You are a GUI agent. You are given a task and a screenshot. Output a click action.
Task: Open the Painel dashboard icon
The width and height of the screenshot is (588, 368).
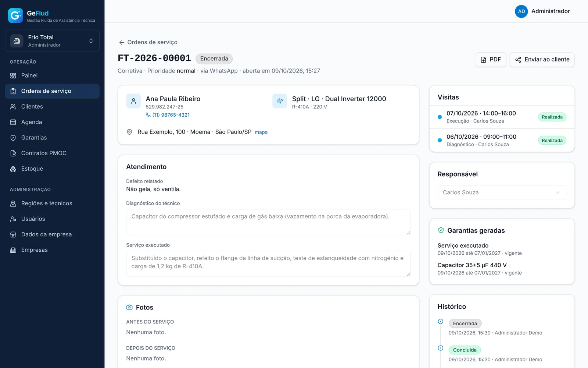coord(13,75)
